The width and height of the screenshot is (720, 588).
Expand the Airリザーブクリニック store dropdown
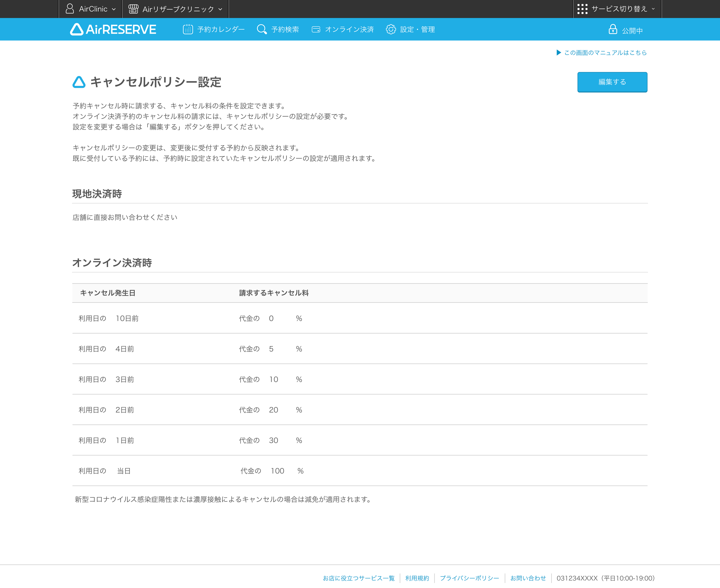pyautogui.click(x=220, y=9)
